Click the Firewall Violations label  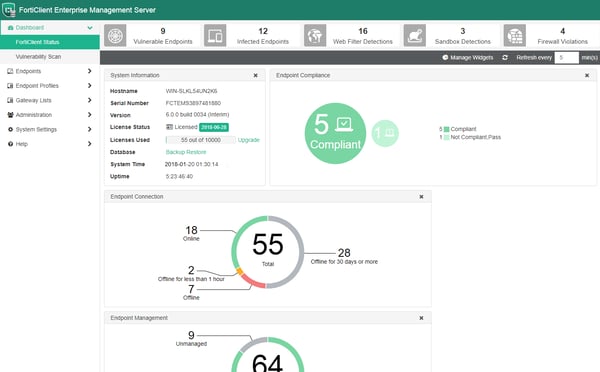pyautogui.click(x=562, y=41)
